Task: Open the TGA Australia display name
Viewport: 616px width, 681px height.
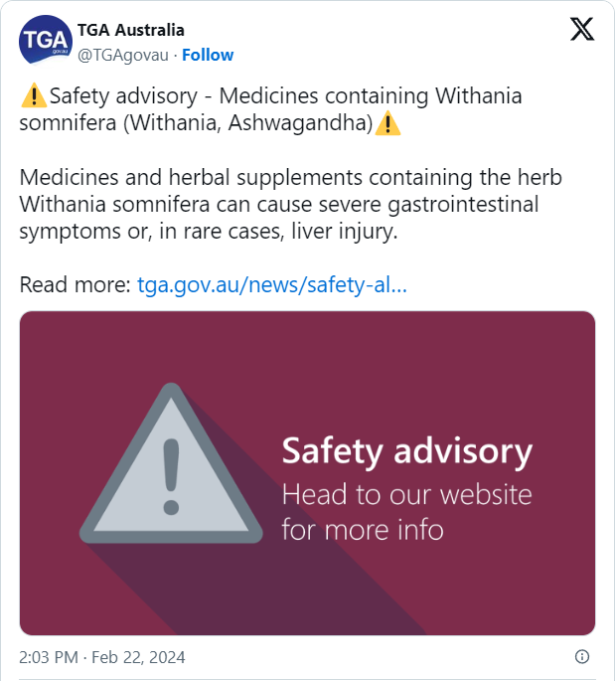Action: (129, 31)
